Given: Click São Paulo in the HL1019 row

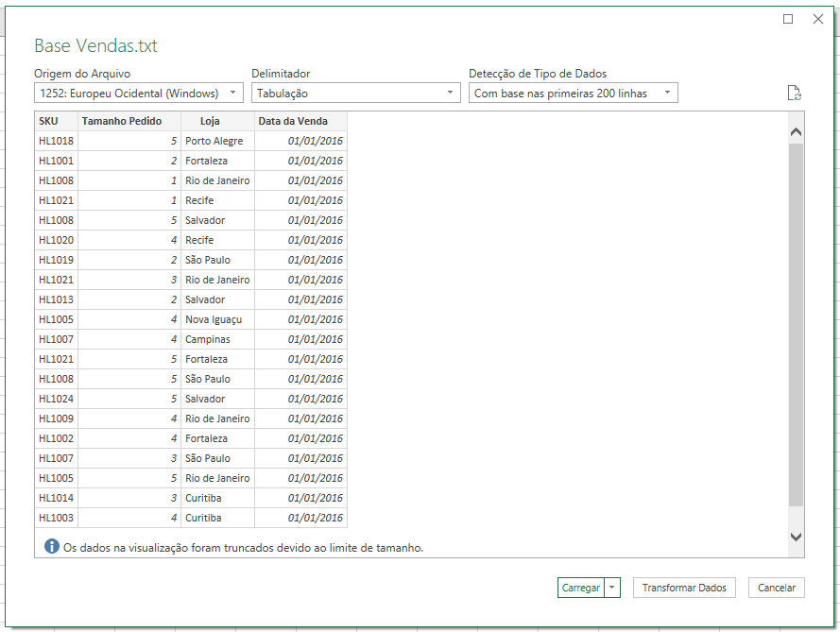Looking at the screenshot, I should pyautogui.click(x=217, y=260).
